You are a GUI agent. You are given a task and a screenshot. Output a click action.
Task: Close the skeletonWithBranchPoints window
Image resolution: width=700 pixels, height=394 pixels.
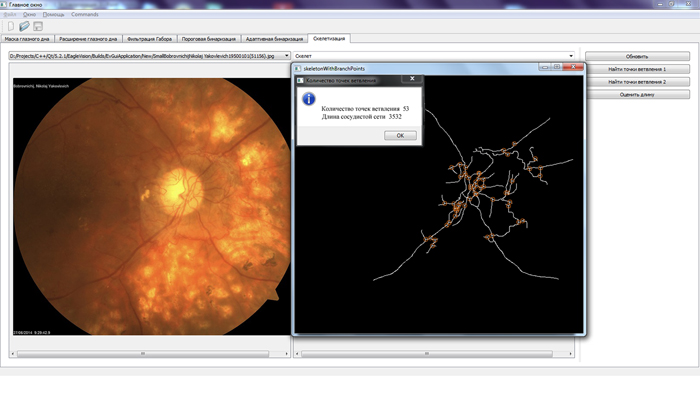(x=573, y=67)
